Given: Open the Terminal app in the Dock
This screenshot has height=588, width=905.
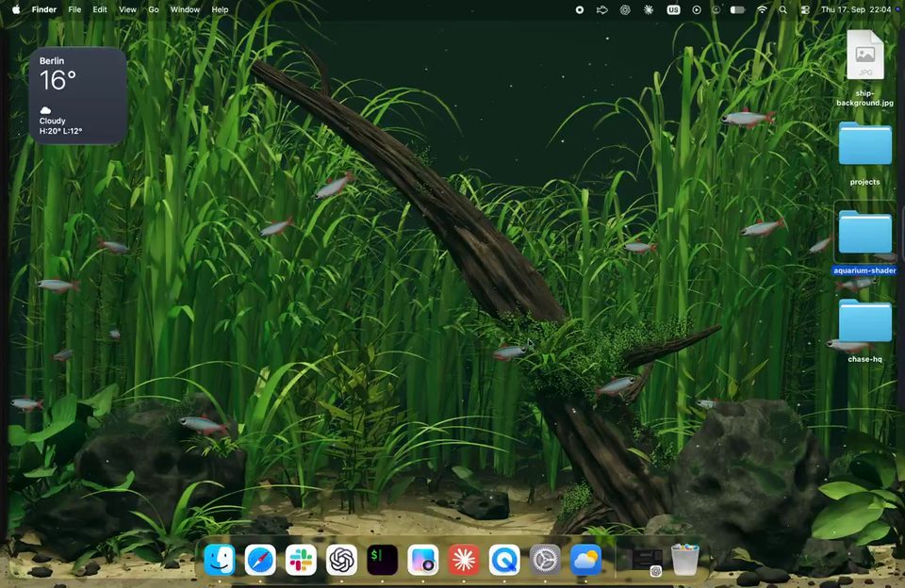Looking at the screenshot, I should 382,560.
